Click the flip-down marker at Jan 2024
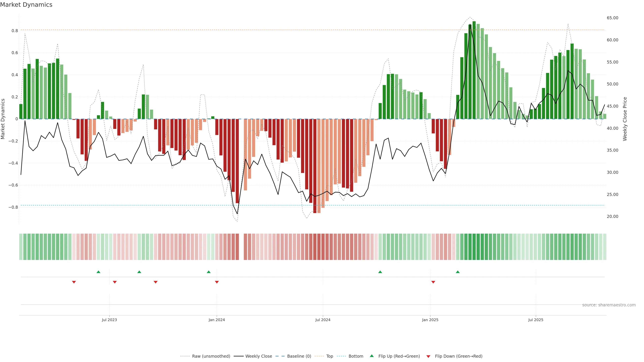 217,282
